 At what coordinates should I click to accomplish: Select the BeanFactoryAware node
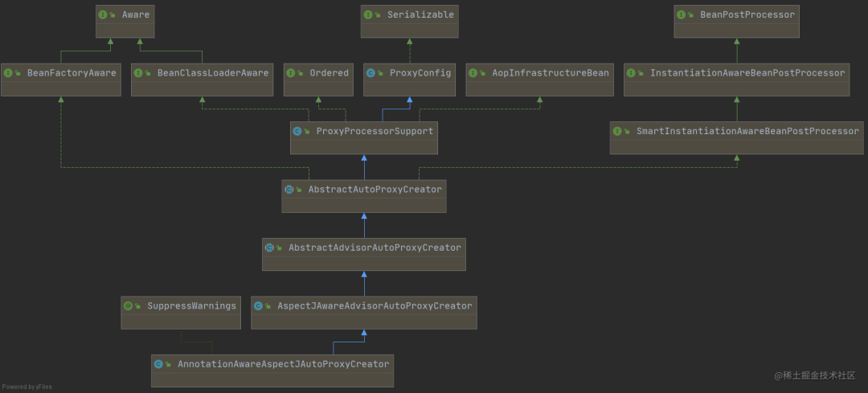[x=61, y=79]
